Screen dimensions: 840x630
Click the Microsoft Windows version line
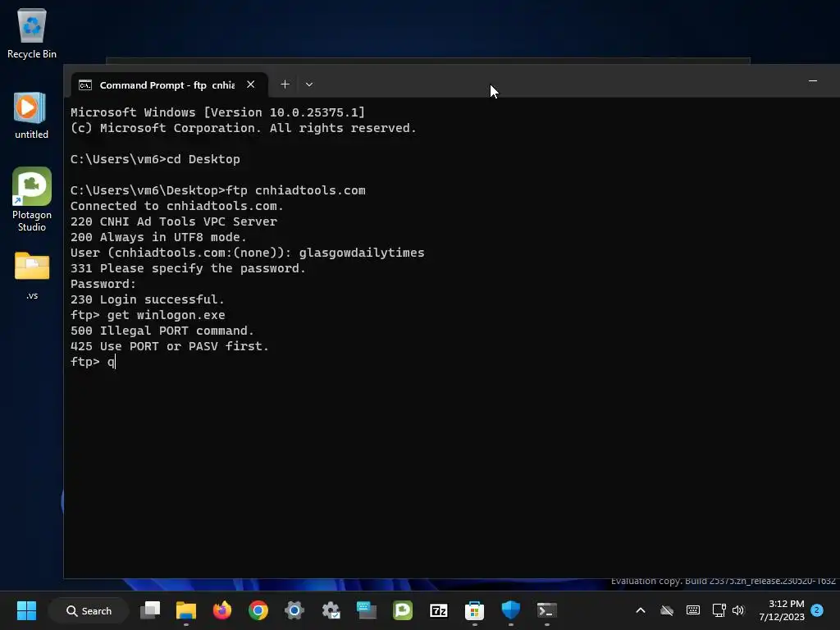coord(217,112)
